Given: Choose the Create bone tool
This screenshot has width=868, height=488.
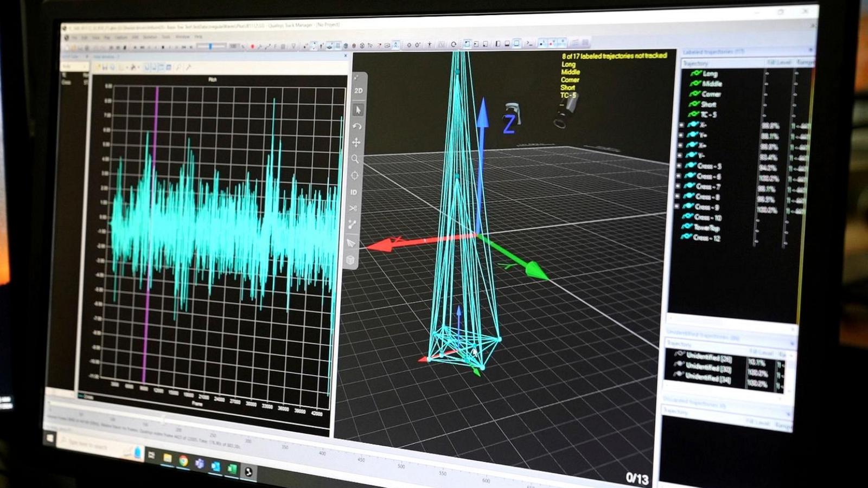Looking at the screenshot, I should tap(352, 224).
